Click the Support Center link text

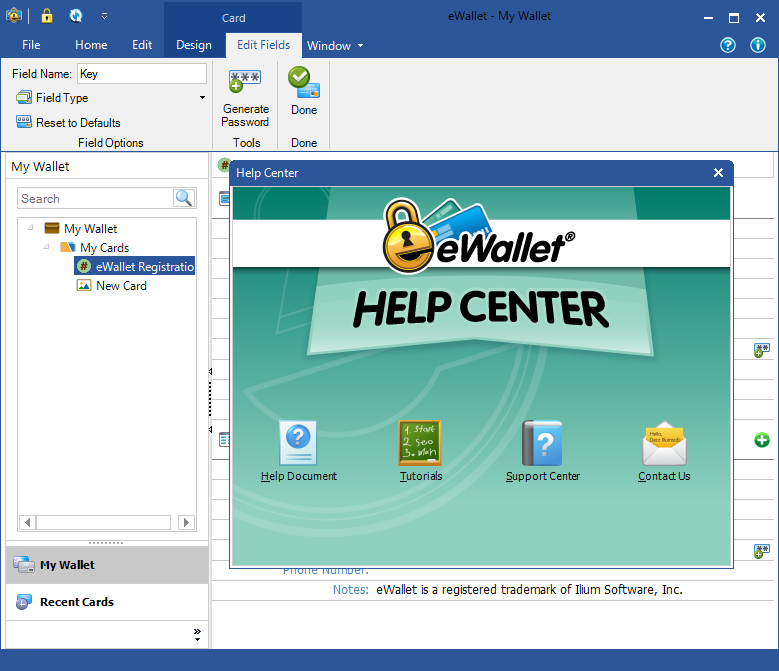tap(543, 476)
